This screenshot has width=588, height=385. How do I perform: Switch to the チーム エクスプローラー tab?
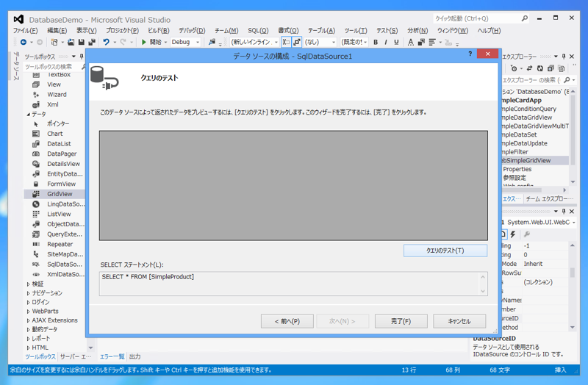549,198
